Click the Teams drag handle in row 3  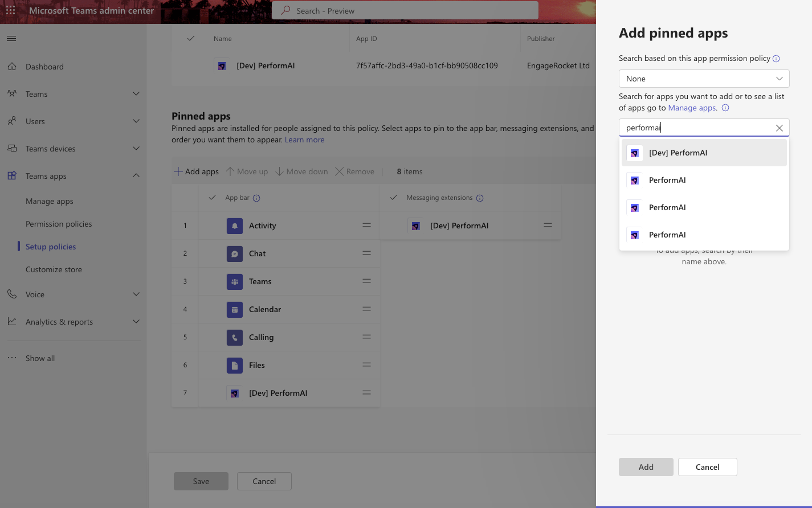pyautogui.click(x=367, y=281)
